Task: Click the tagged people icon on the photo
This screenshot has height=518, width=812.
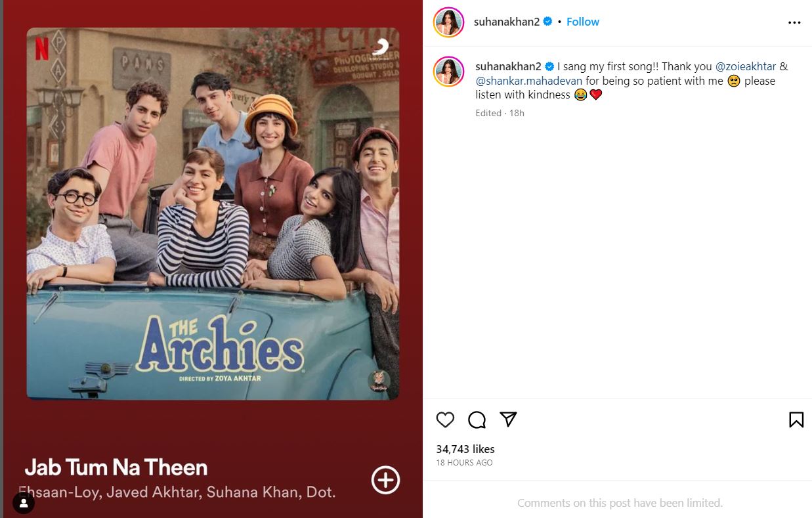Action: tap(24, 504)
